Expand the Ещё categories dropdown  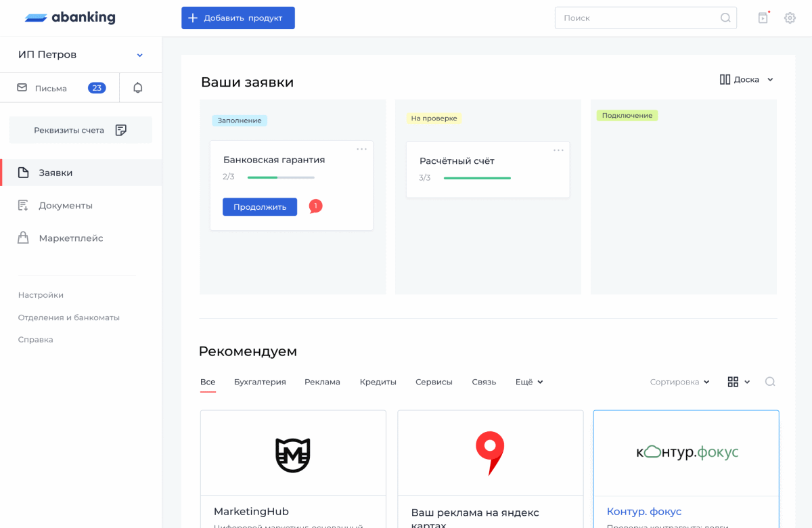tap(529, 382)
